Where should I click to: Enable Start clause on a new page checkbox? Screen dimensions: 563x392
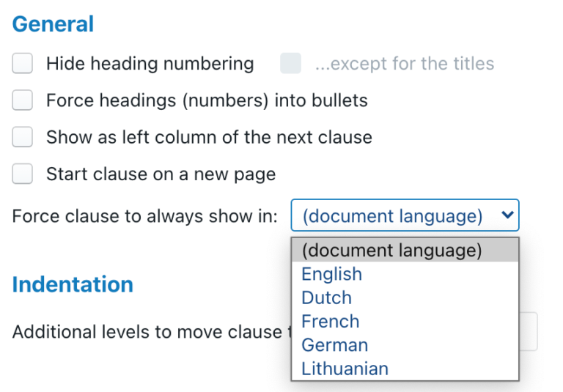(23, 174)
